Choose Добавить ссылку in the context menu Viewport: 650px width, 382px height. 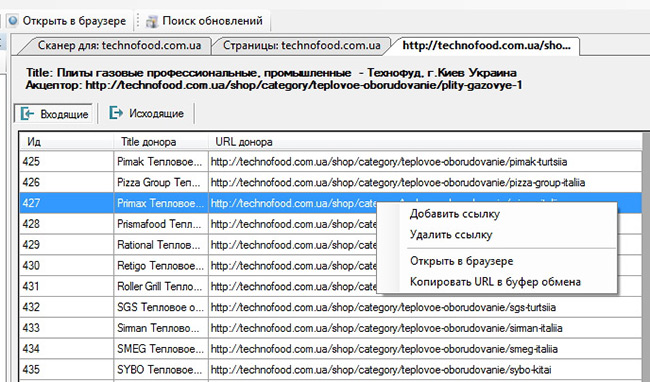coord(455,214)
